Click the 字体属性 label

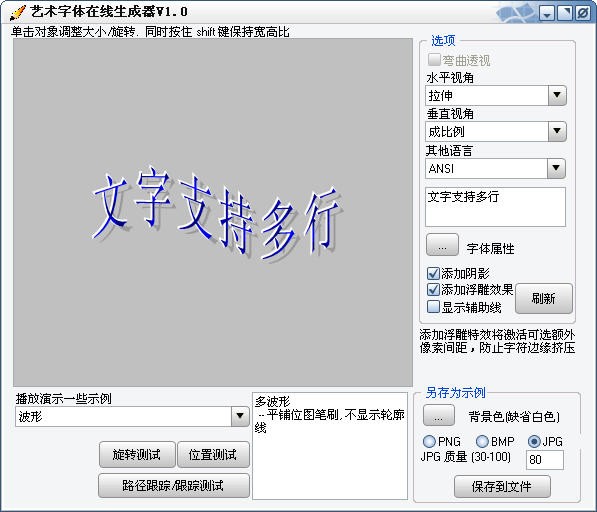pyautogui.click(x=490, y=249)
